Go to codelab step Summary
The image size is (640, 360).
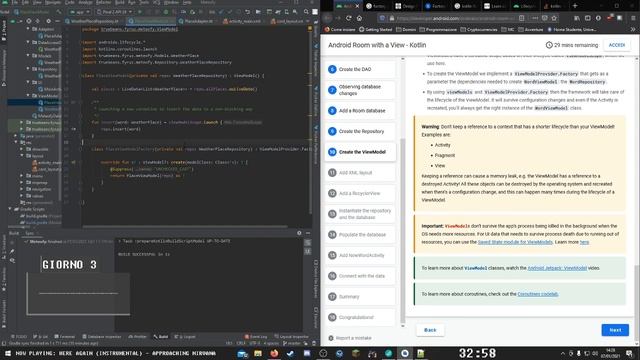360,297
